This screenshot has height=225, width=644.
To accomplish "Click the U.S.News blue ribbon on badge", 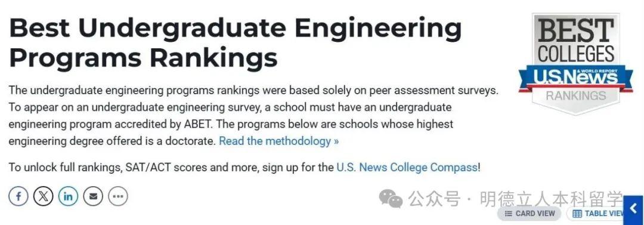I will click(x=575, y=78).
